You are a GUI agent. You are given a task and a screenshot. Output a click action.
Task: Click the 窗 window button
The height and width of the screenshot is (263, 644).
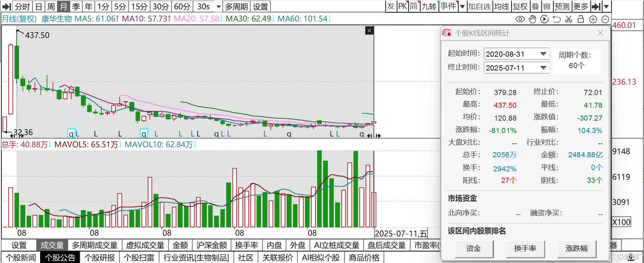tap(546, 7)
